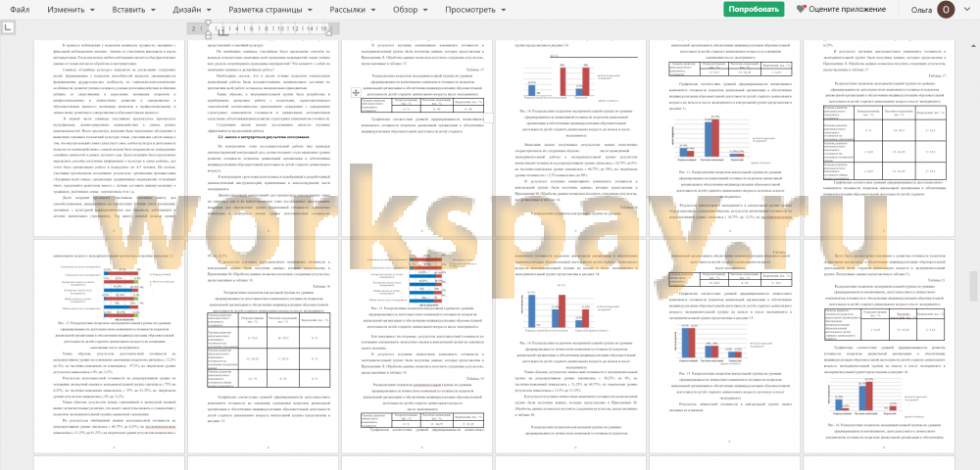Viewport: 980px width, 470px height.
Task: Open the Изменить dropdown menu
Action: click(71, 10)
